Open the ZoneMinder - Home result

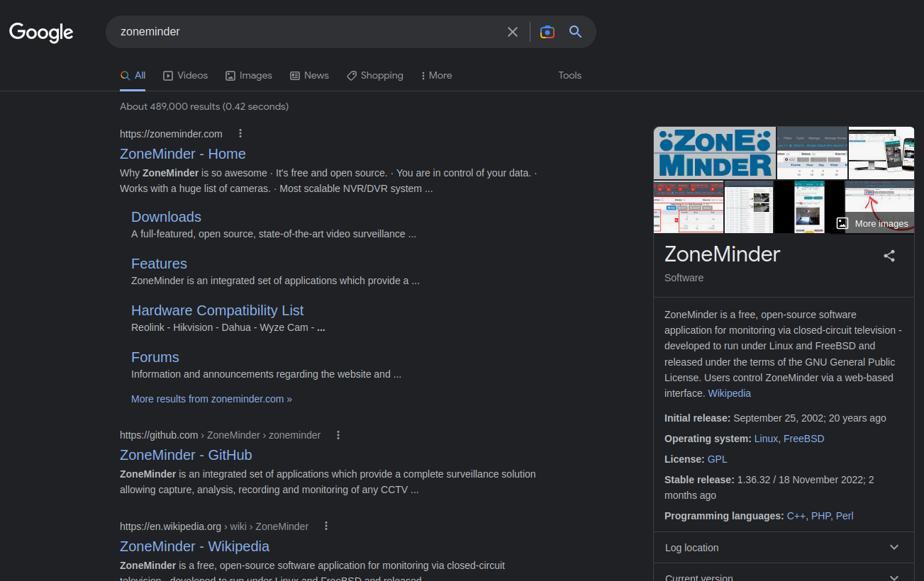point(183,154)
